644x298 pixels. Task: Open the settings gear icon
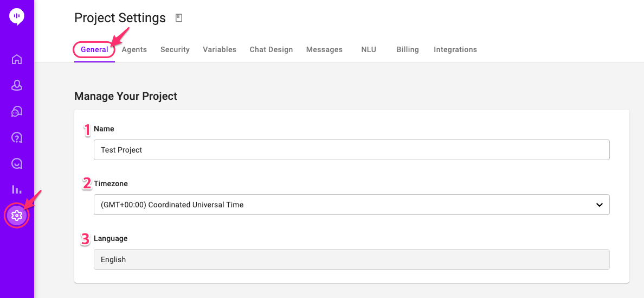pyautogui.click(x=17, y=215)
